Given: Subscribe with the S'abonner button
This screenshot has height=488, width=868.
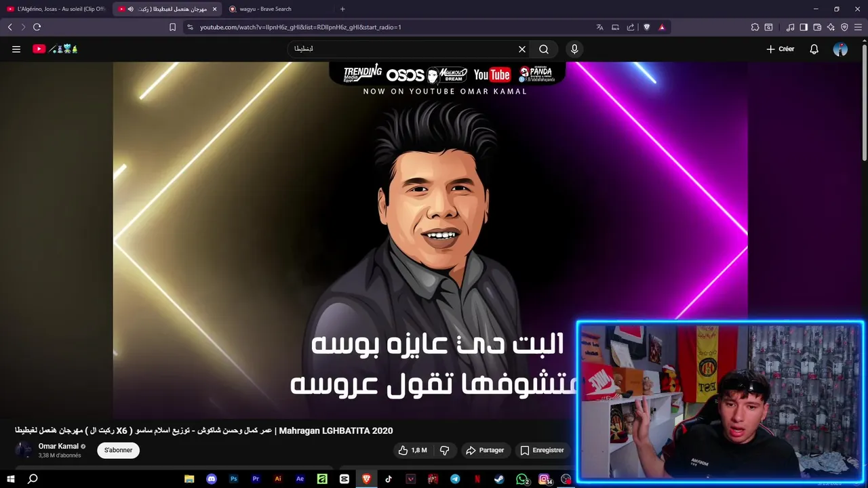Looking at the screenshot, I should click(118, 450).
